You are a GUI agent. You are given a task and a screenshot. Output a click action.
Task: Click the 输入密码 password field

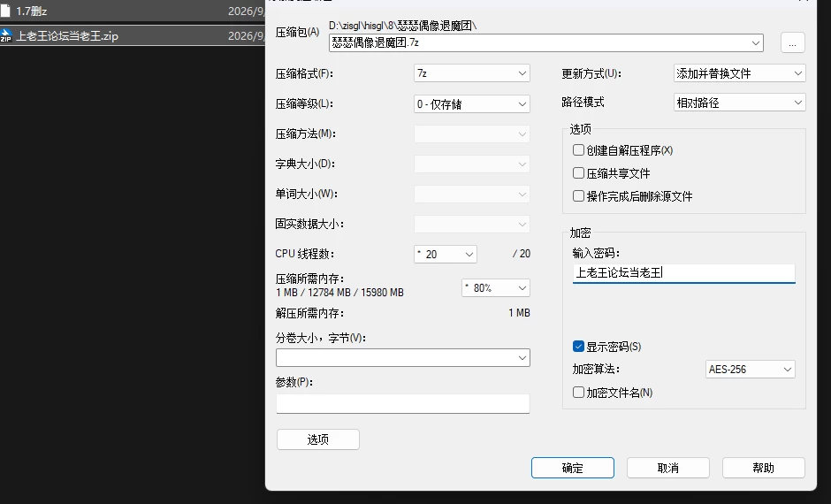pos(683,273)
